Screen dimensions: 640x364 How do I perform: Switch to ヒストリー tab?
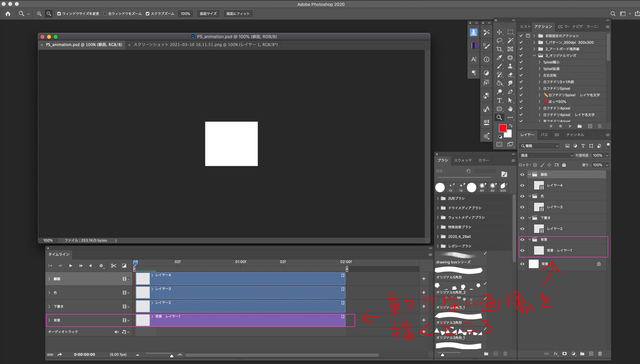click(525, 26)
